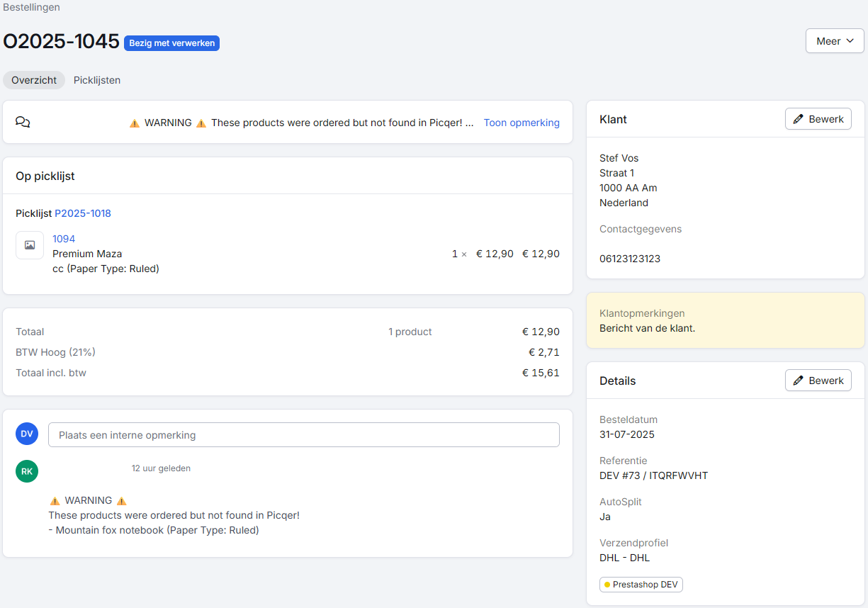Click the Bestellingen breadcrumb
Screen dimensions: 868x608
click(x=31, y=7)
